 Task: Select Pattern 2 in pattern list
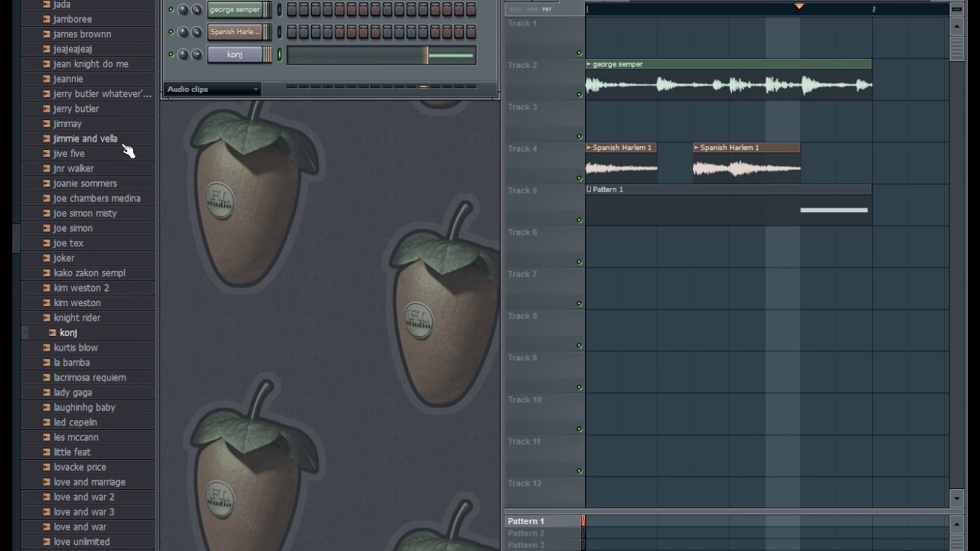coord(526,533)
